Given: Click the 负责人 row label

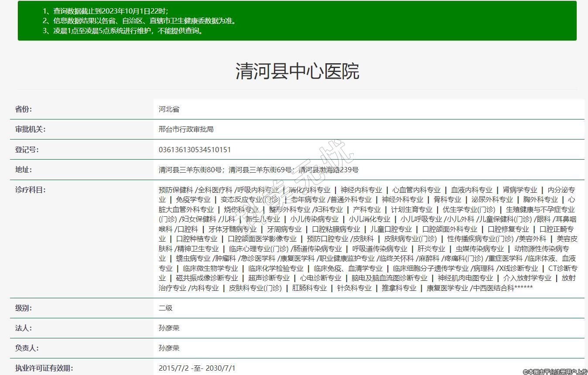Looking at the screenshot, I should click(27, 348).
